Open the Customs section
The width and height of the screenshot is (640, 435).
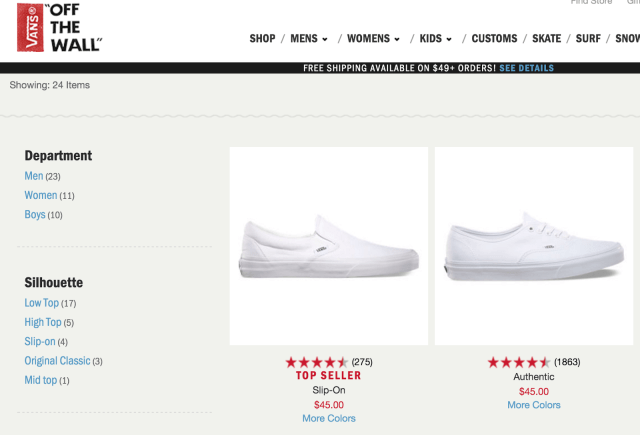coord(494,39)
